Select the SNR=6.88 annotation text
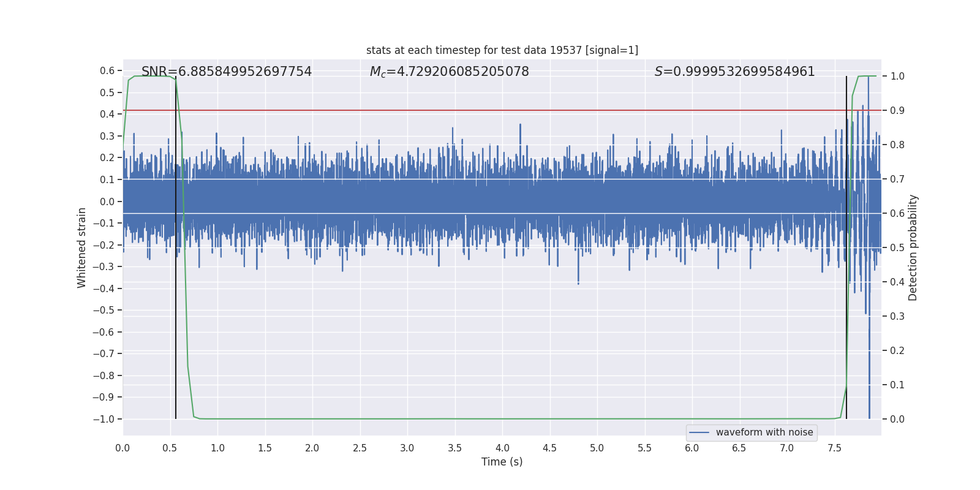980x490 pixels. tap(227, 72)
